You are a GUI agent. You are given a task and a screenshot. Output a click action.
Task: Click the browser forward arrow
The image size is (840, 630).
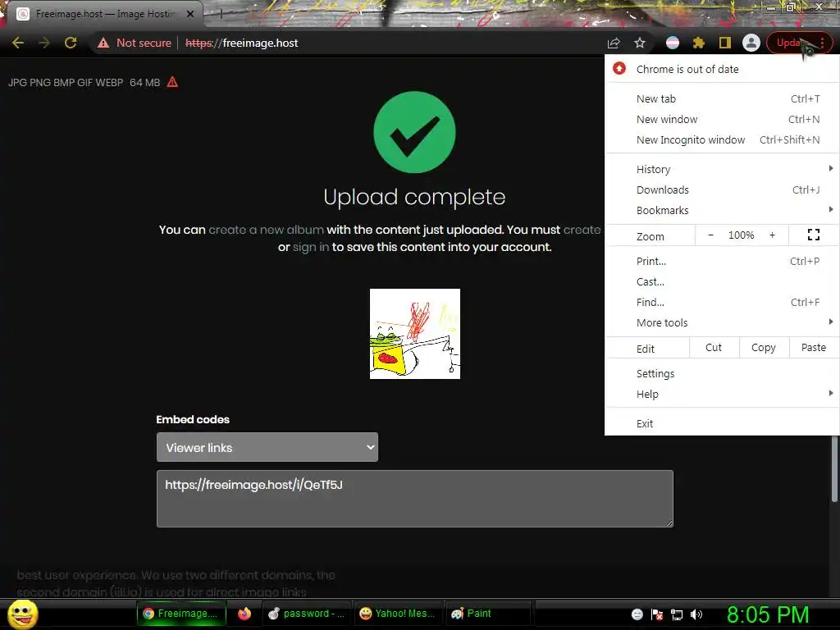[x=44, y=43]
